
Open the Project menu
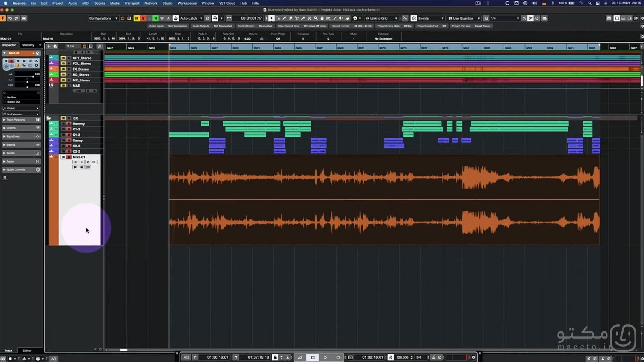click(58, 3)
